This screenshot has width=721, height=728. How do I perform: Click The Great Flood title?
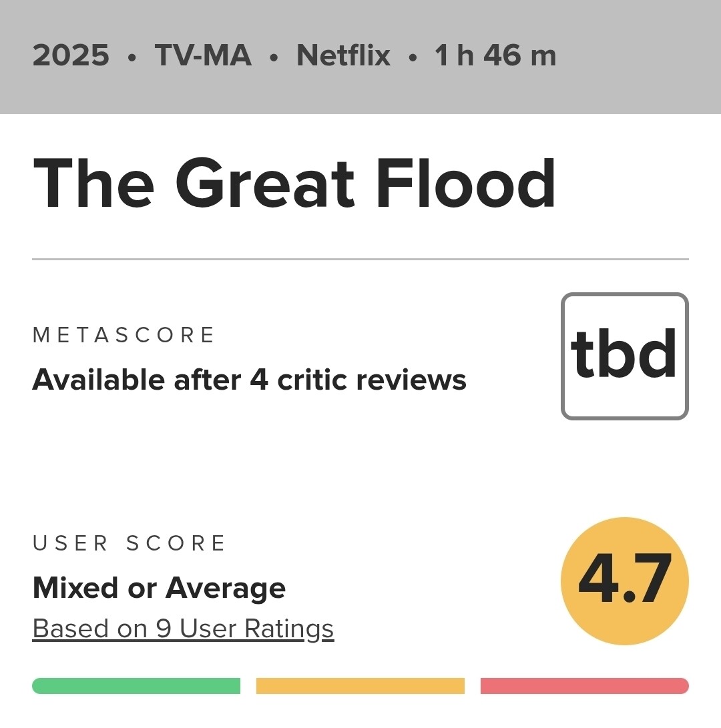point(294,184)
